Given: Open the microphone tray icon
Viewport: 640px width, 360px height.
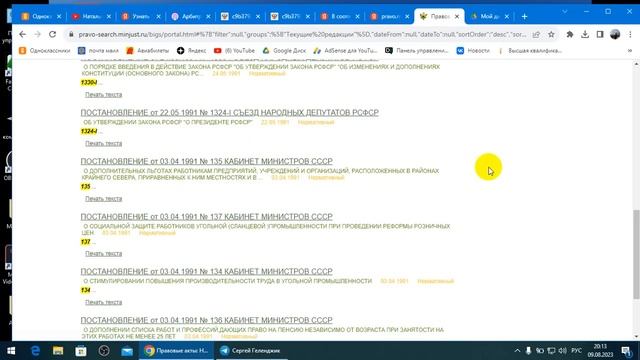Looking at the screenshot, I should 529,351.
